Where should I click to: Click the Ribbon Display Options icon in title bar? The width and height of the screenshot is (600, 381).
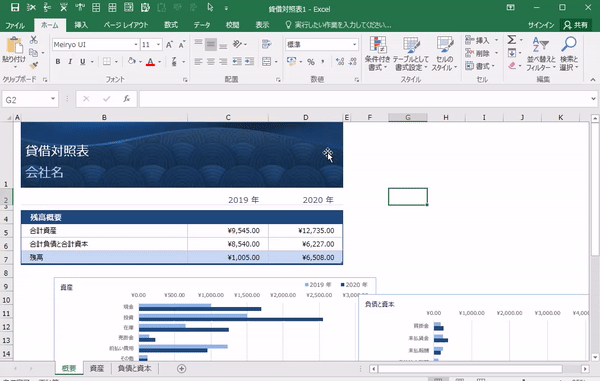coord(510,7)
